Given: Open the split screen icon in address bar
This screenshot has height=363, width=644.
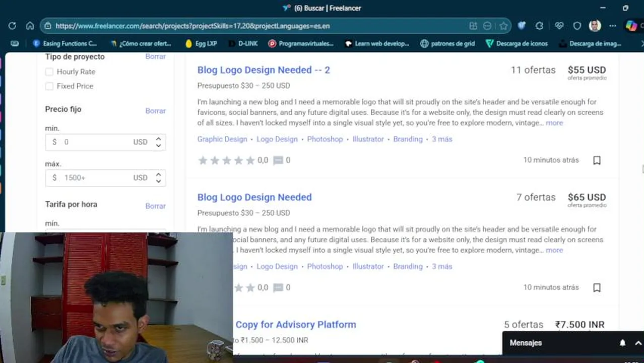Looking at the screenshot, I should pyautogui.click(x=473, y=26).
